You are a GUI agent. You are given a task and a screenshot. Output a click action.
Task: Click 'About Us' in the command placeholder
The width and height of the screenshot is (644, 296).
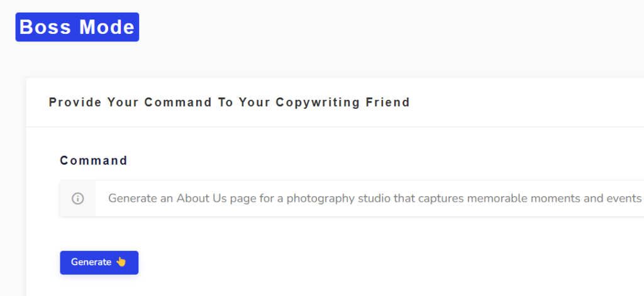[198, 199]
